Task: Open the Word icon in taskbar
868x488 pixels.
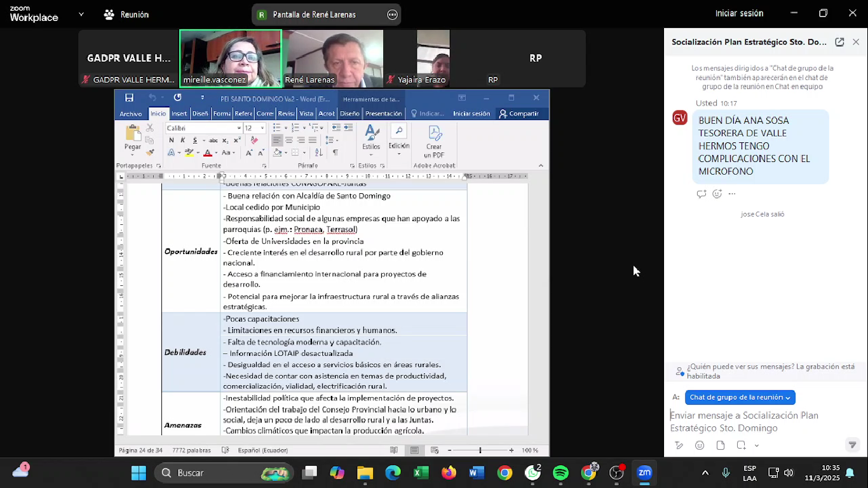Action: coord(477,473)
